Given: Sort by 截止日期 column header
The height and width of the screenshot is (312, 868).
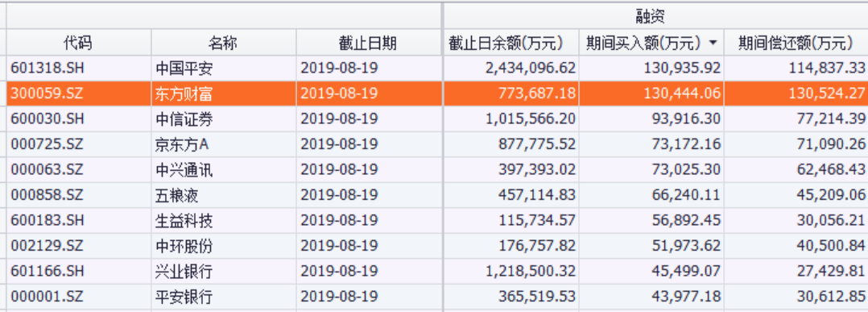Looking at the screenshot, I should (368, 43).
